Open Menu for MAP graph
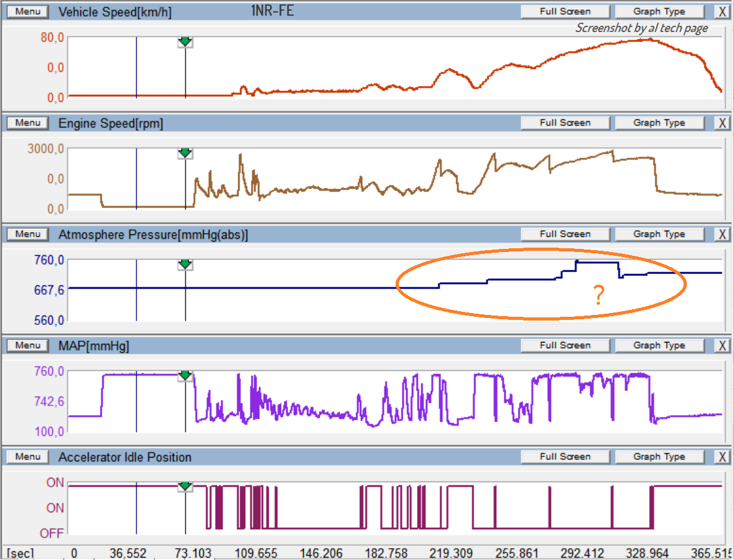 [x=28, y=345]
